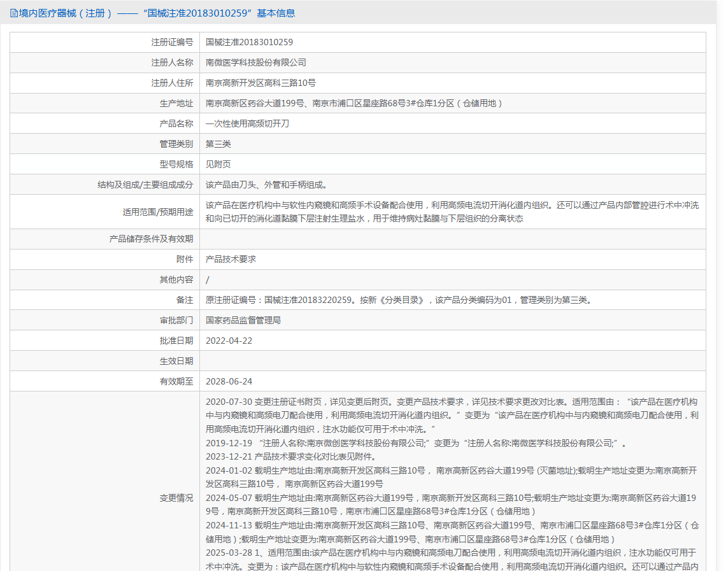Click the label 产品储存条件及有效期
Image resolution: width=728 pixels, height=571 pixels.
coord(151,239)
